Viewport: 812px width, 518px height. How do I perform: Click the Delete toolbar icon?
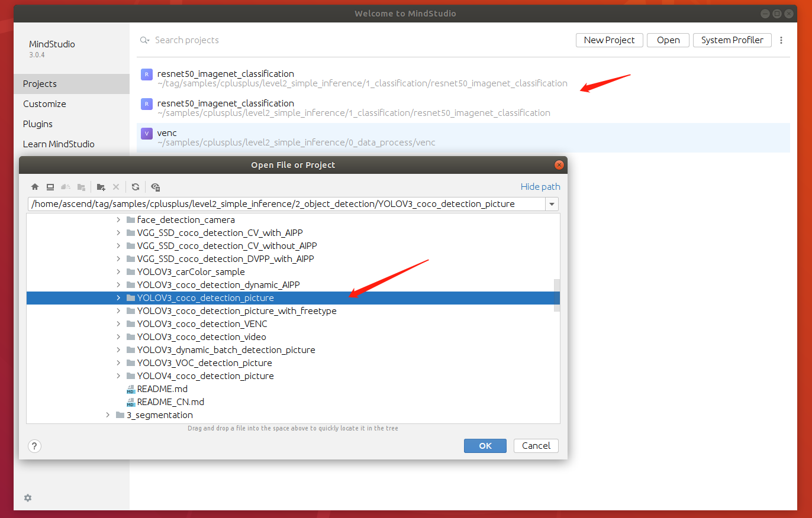tap(116, 187)
